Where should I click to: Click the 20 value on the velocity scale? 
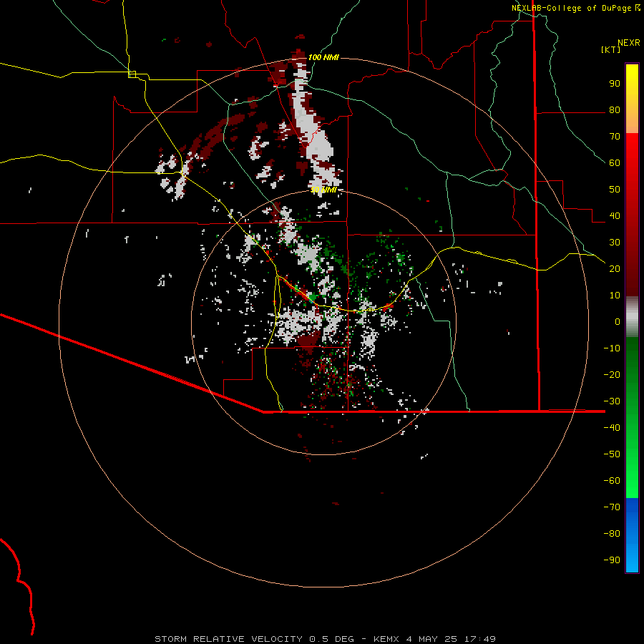pyautogui.click(x=615, y=268)
